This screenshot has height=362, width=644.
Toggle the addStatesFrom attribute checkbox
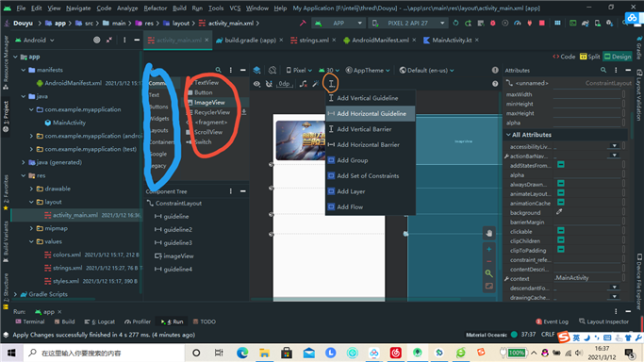click(x=561, y=165)
